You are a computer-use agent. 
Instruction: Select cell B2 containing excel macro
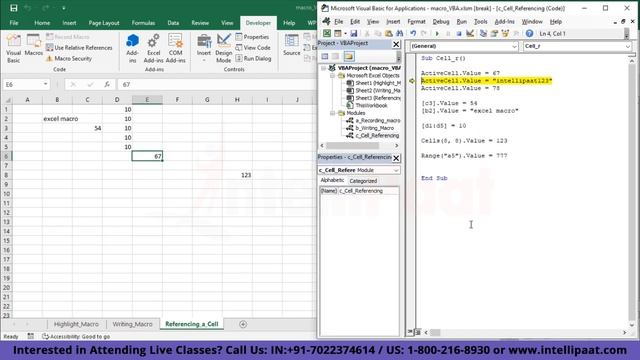point(58,119)
